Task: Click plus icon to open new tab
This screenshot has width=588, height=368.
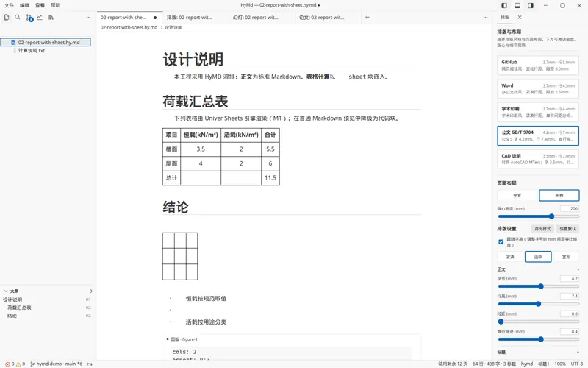Action: [x=367, y=17]
